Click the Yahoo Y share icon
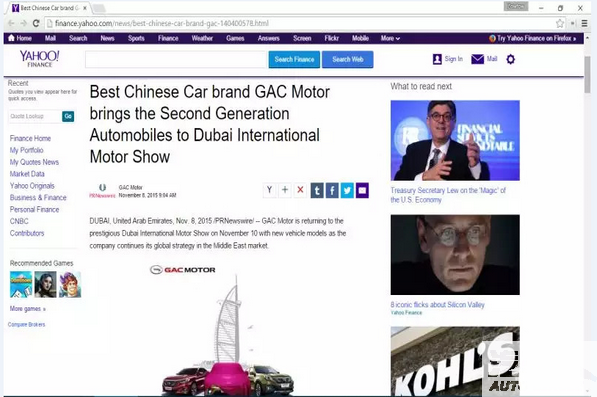The image size is (597, 397). pyautogui.click(x=270, y=190)
